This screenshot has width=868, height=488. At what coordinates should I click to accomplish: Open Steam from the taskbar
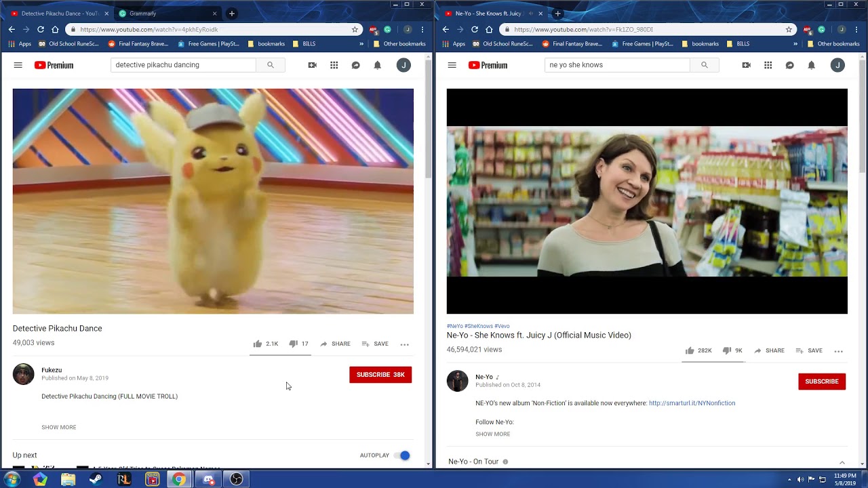96,479
